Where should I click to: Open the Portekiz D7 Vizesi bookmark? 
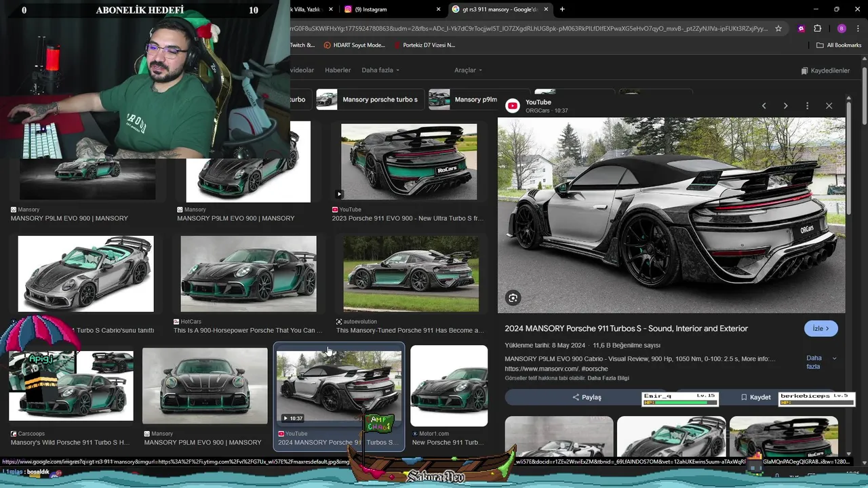[425, 45]
